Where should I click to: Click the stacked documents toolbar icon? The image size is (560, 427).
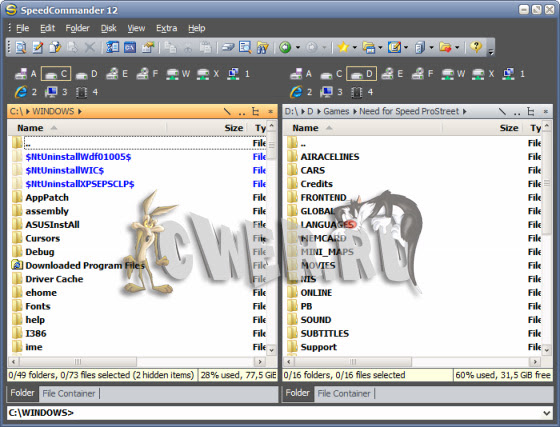coord(420,47)
